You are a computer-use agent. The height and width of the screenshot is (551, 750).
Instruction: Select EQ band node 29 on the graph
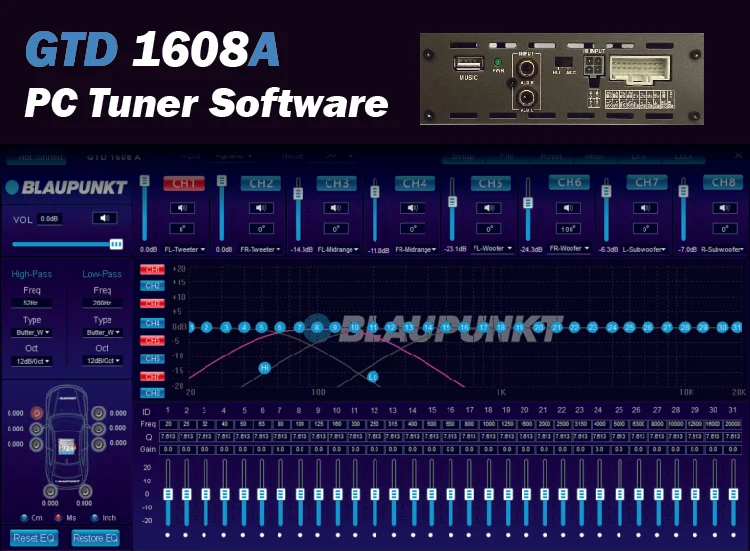click(703, 328)
